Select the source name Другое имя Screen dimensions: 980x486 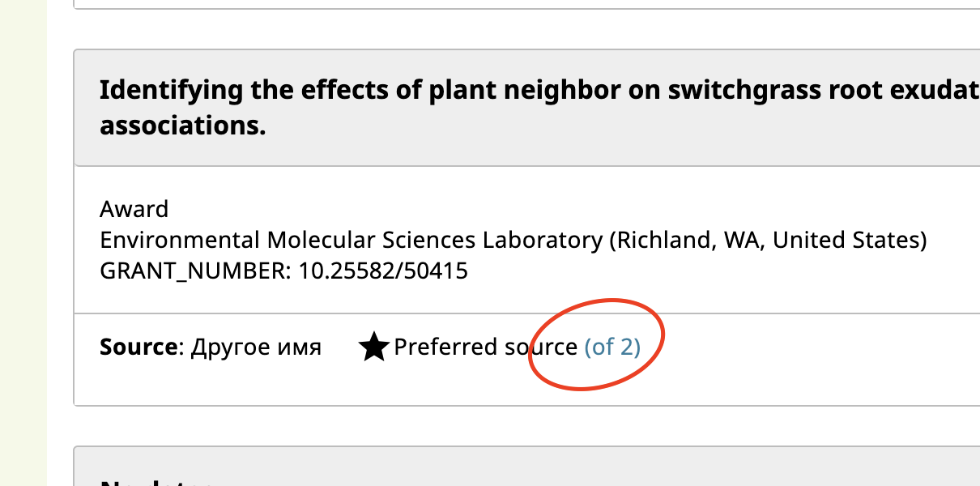coord(256,347)
